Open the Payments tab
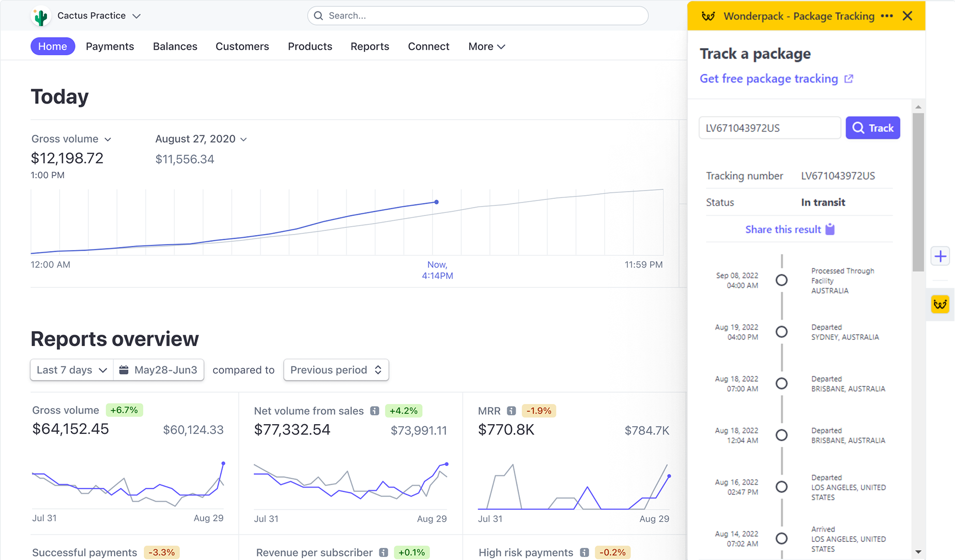The image size is (955, 560). 110,46
